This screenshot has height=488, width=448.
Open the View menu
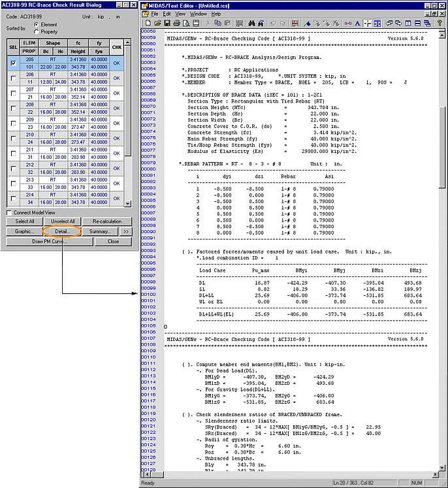click(180, 14)
